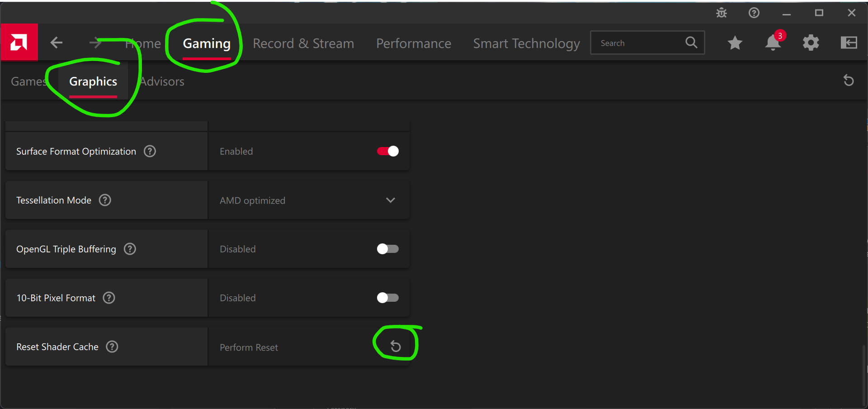Go back with the left arrow
The height and width of the screenshot is (409, 868).
click(x=57, y=43)
